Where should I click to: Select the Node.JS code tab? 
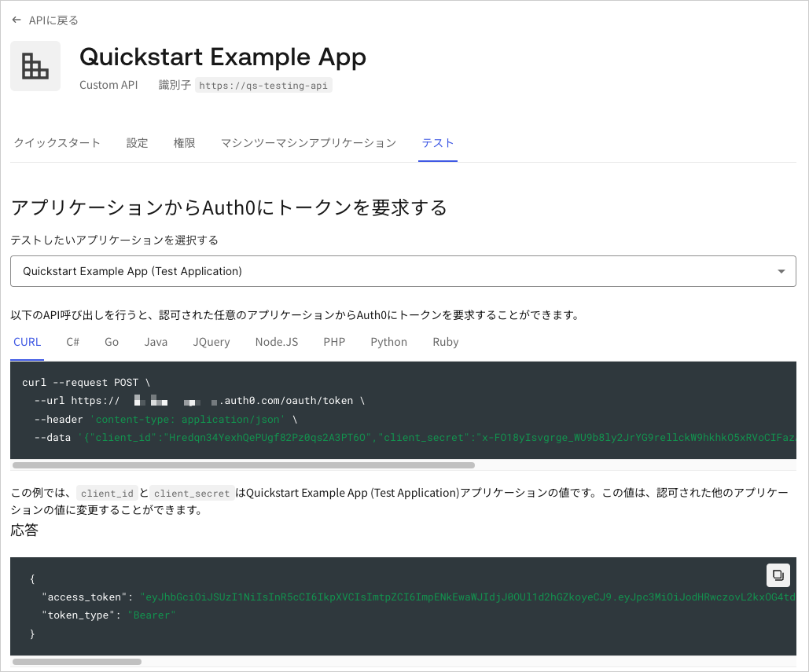(x=277, y=342)
